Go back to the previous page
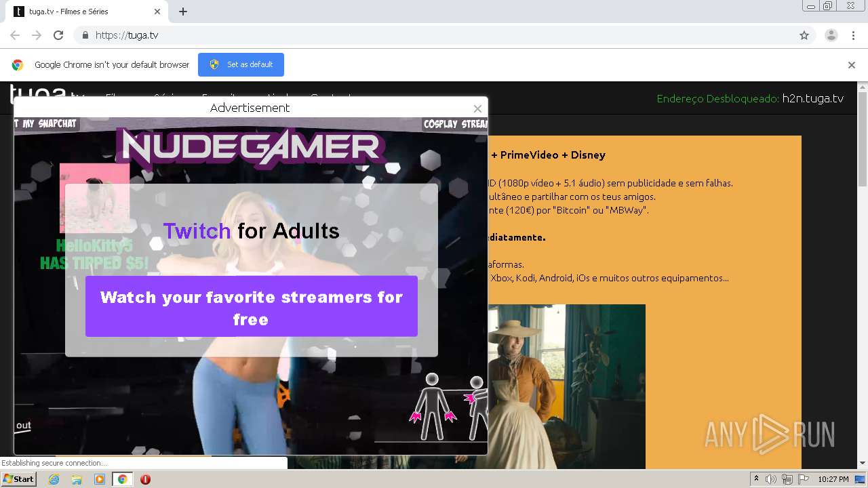The image size is (868, 488). (x=15, y=35)
